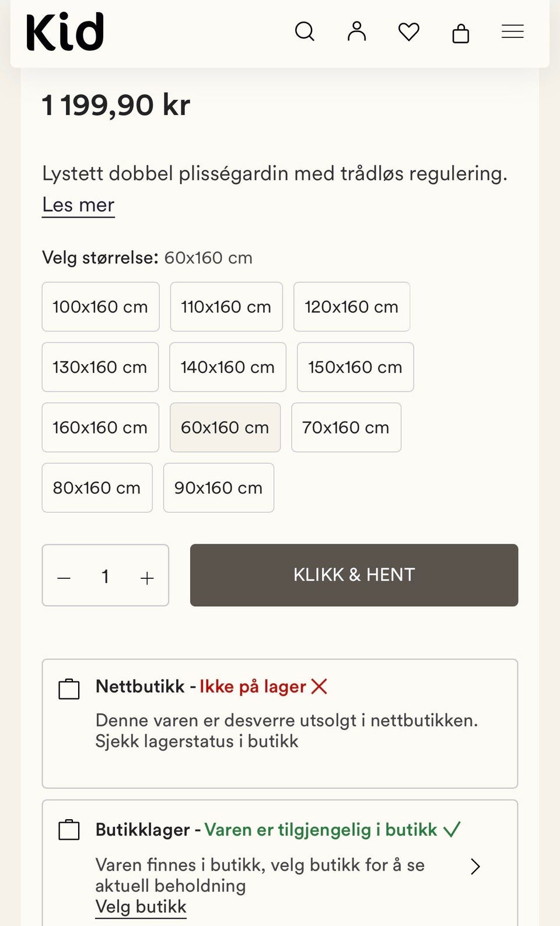This screenshot has width=560, height=926.
Task: Increase quantity with the plus icon
Action: (147, 578)
